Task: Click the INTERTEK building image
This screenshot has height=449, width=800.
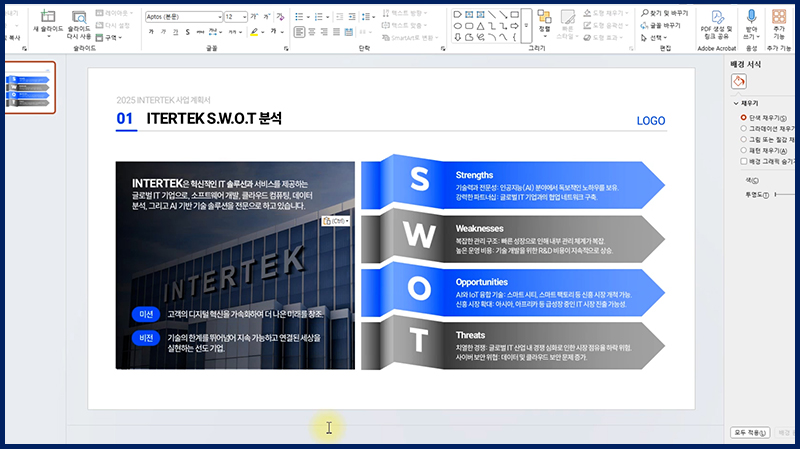Action: (235, 265)
